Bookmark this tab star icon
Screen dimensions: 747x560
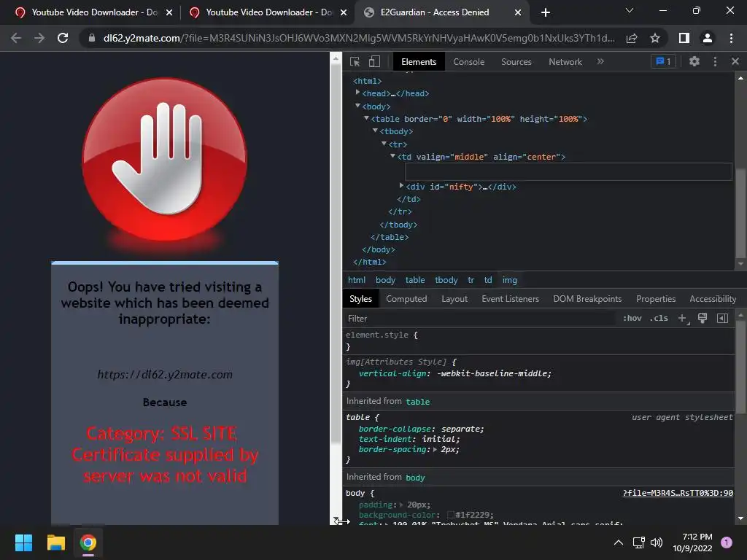655,38
